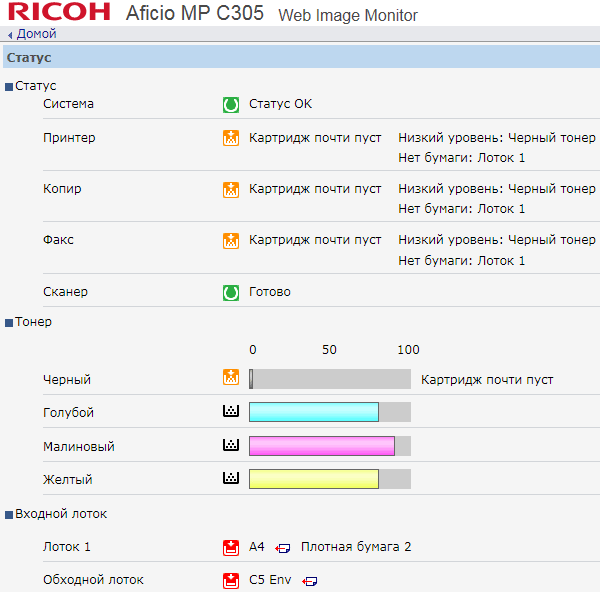Screen dimensions: 600x593
Task: Click the Cyan toner cartridge icon
Action: click(x=231, y=412)
